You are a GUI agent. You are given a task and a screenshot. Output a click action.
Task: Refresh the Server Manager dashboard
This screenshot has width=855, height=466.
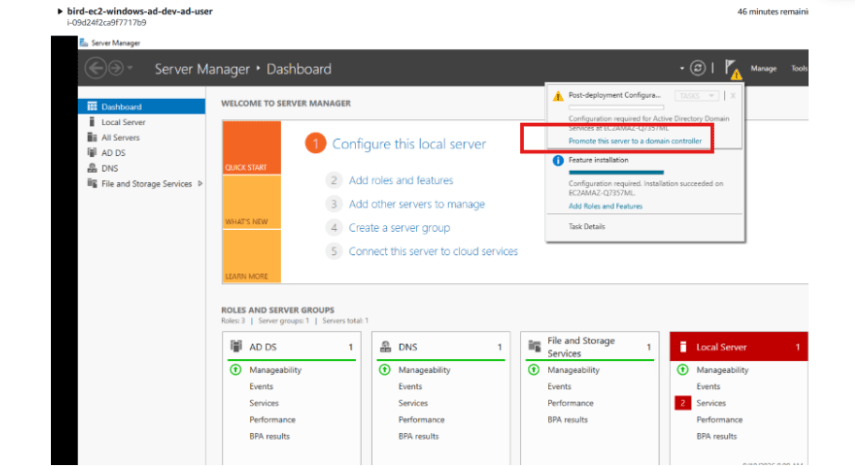pos(697,68)
